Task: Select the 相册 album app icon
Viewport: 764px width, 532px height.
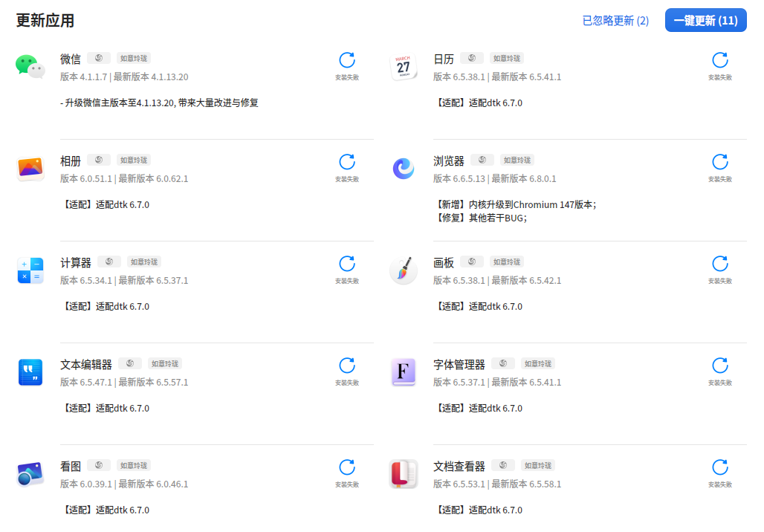Action: (x=30, y=169)
